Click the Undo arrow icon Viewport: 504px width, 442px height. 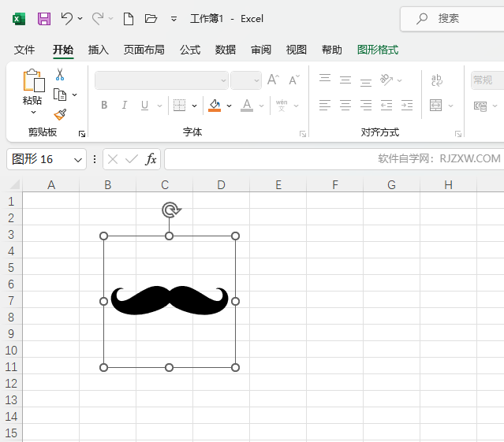tap(66, 18)
